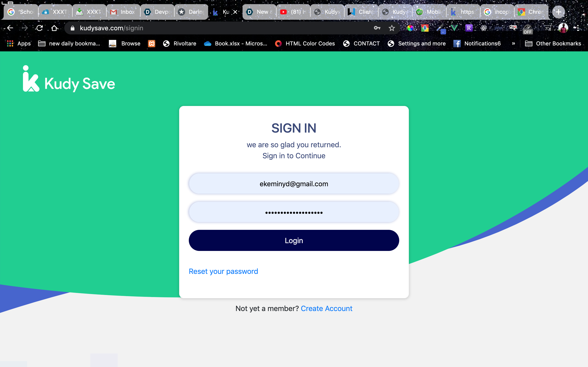This screenshot has width=588, height=367.
Task: Bookmark this page with the star icon
Action: [x=392, y=28]
